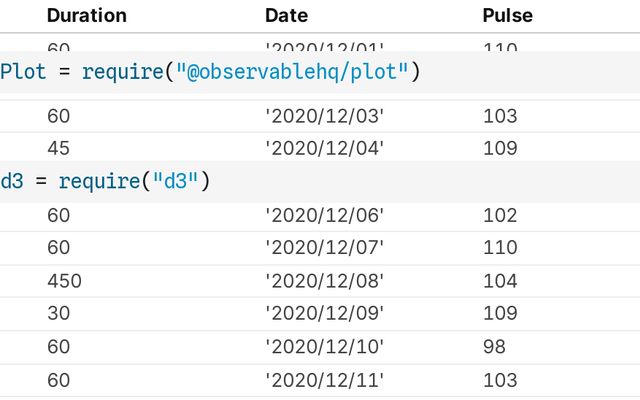Select the Pulse cell showing 98
Screen dimensions: 640x400
point(494,347)
